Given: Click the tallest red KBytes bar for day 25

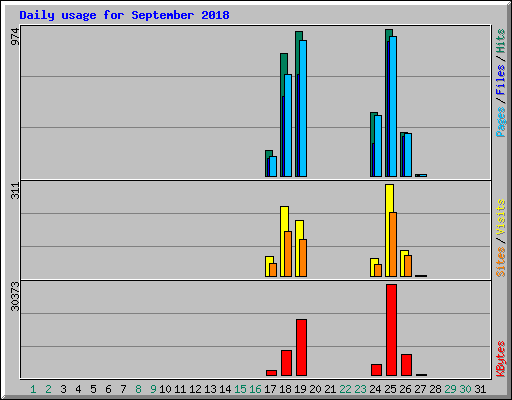Looking at the screenshot, I should 392,330.
